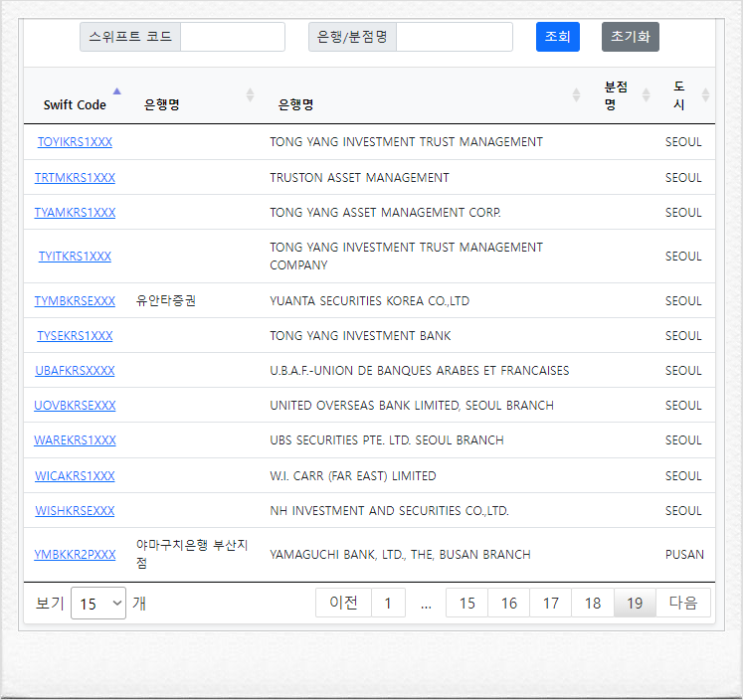Click TONG YANG ASSET MANAGEMENT CORP. cell
Screen dimensions: 743x700
pos(385,213)
